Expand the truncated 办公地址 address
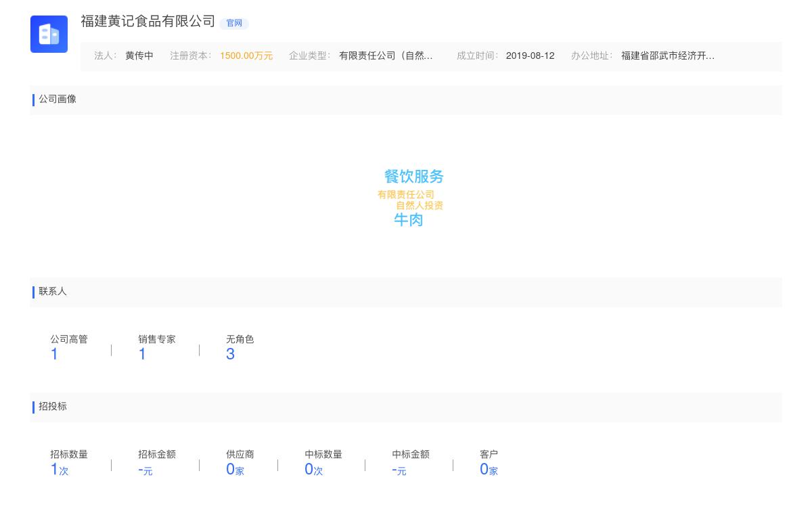This screenshot has height=509, width=812. [x=669, y=56]
